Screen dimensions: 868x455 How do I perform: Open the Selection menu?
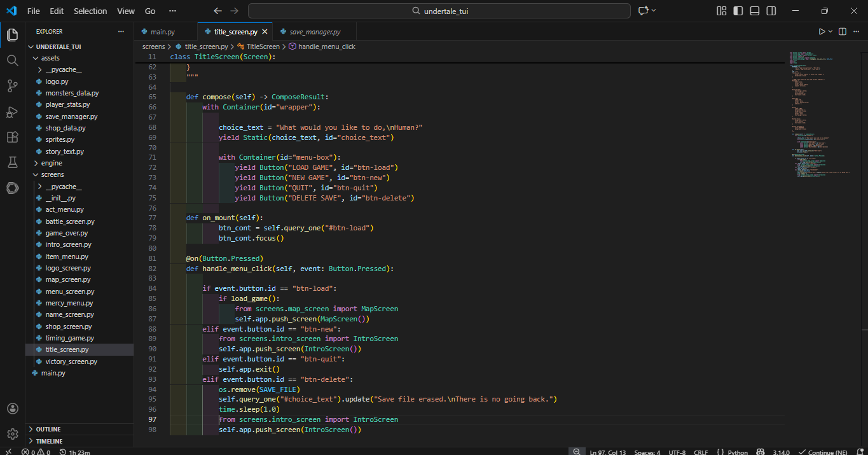(x=90, y=11)
